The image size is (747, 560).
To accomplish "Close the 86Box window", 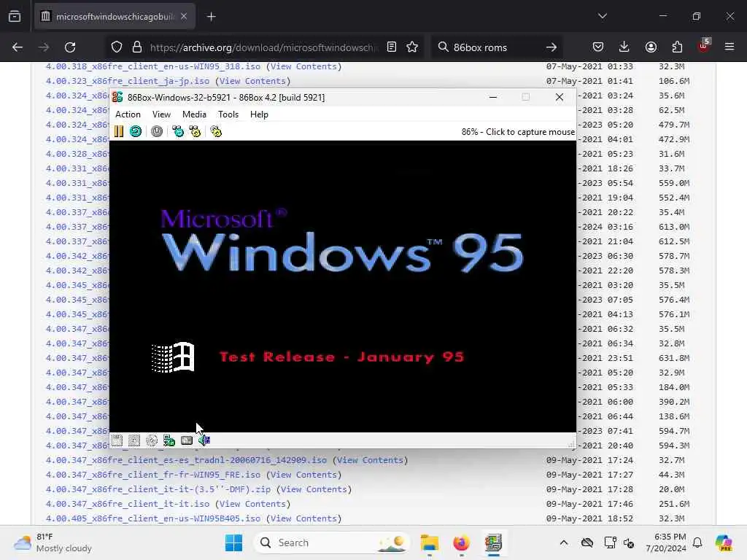I will 560,97.
